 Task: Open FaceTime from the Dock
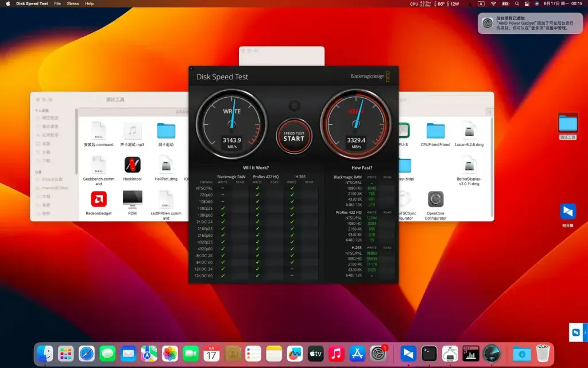[191, 354]
